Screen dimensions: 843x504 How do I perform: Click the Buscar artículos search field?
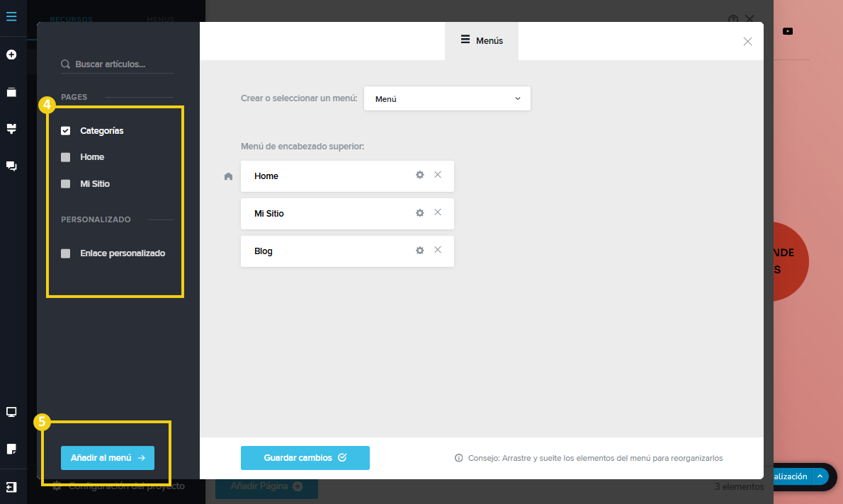[x=120, y=64]
